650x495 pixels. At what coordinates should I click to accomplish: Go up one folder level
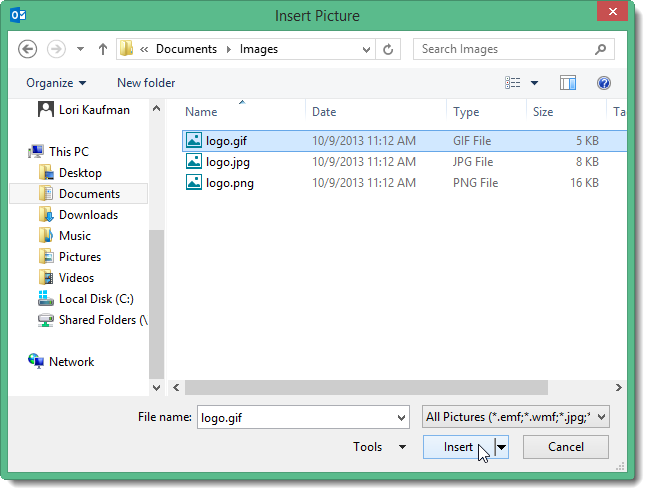103,49
